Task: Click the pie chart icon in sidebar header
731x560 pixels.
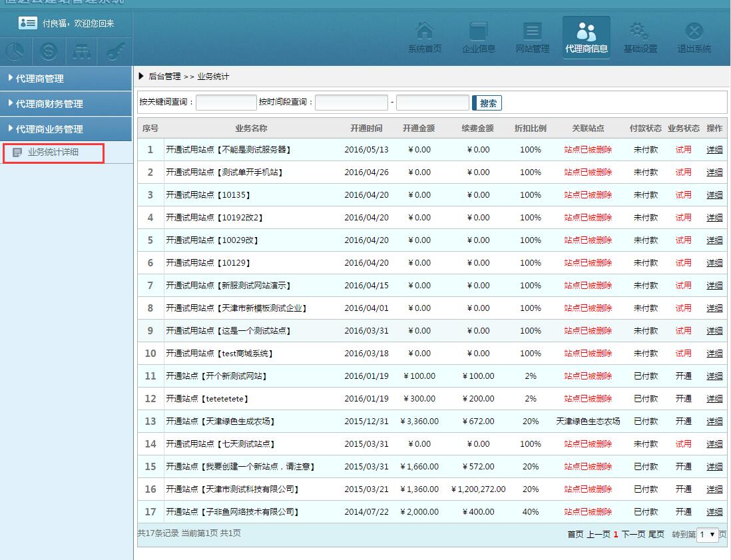Action: click(x=16, y=51)
